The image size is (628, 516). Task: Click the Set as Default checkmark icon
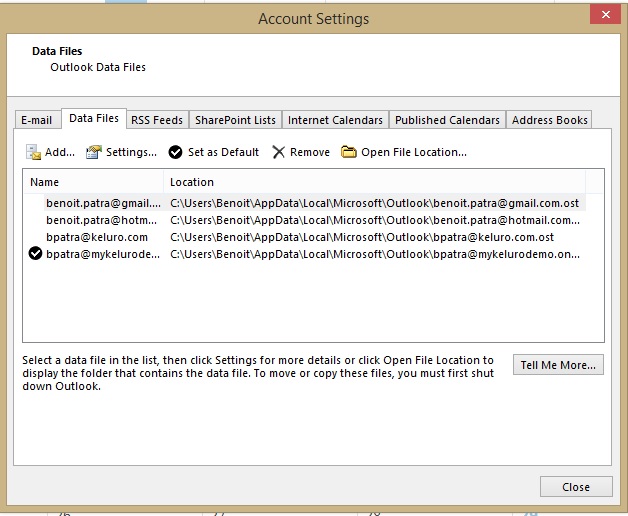(176, 152)
